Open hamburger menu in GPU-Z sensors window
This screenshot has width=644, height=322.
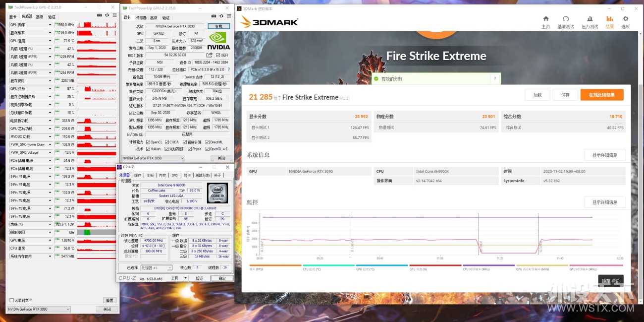pos(114,15)
